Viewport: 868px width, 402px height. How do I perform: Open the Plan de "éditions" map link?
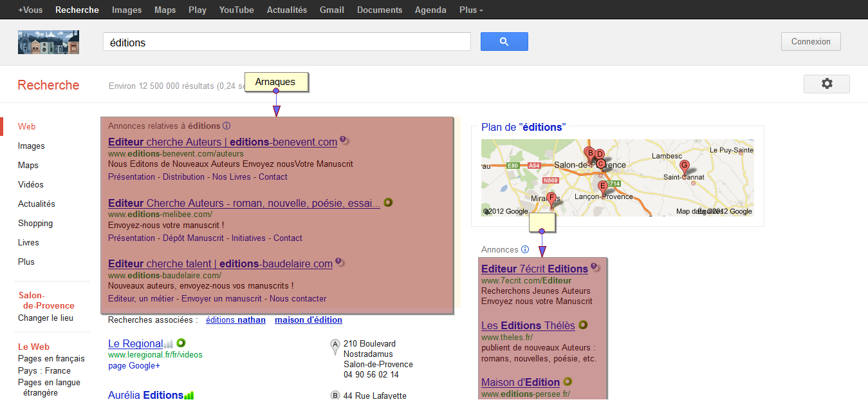click(524, 128)
